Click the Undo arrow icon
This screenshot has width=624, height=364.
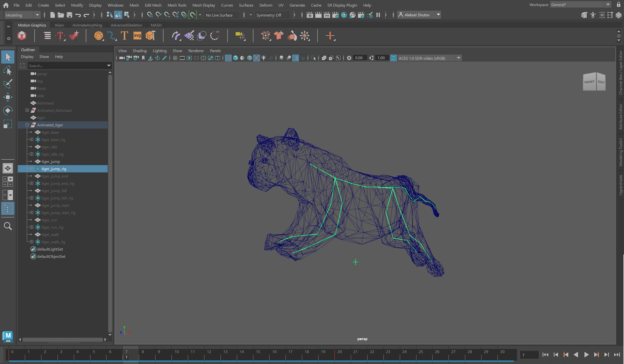point(78,15)
